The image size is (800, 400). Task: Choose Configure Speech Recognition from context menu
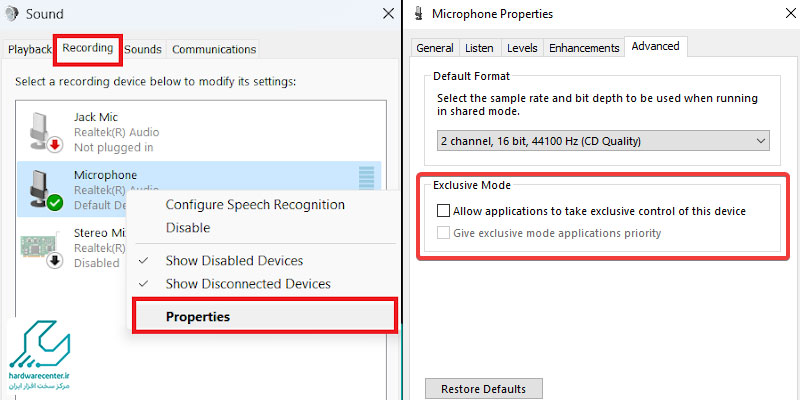click(255, 205)
